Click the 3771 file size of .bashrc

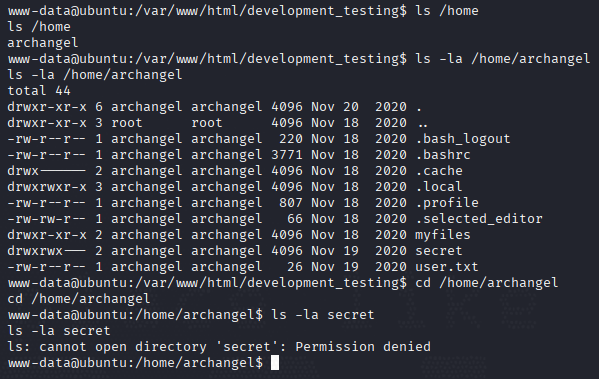[287, 154]
